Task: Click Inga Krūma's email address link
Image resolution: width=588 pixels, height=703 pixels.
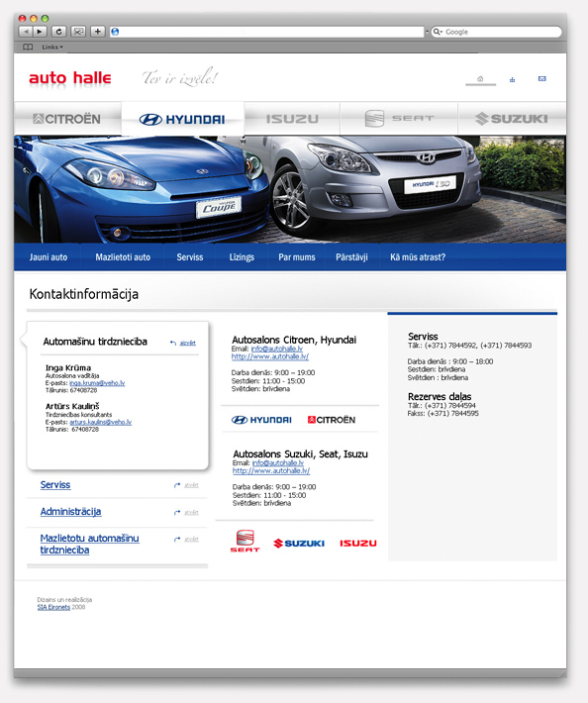Action: pos(97,383)
